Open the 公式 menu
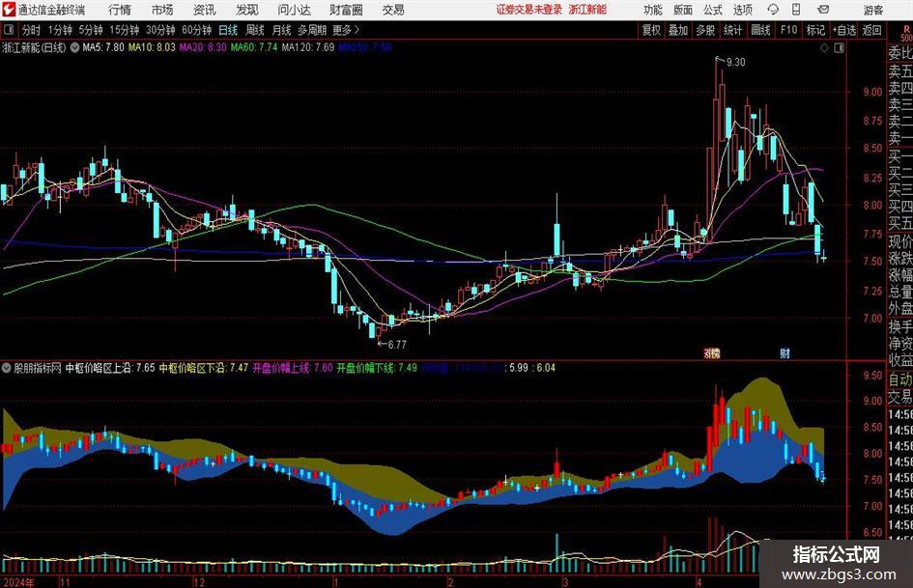 pos(713,10)
